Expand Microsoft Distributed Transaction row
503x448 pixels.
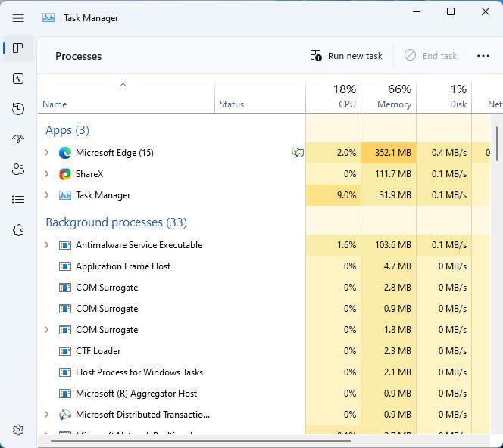[47, 415]
